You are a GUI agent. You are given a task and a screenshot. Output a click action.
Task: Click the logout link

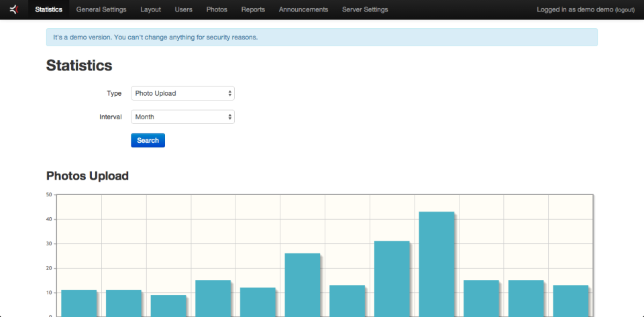click(625, 10)
